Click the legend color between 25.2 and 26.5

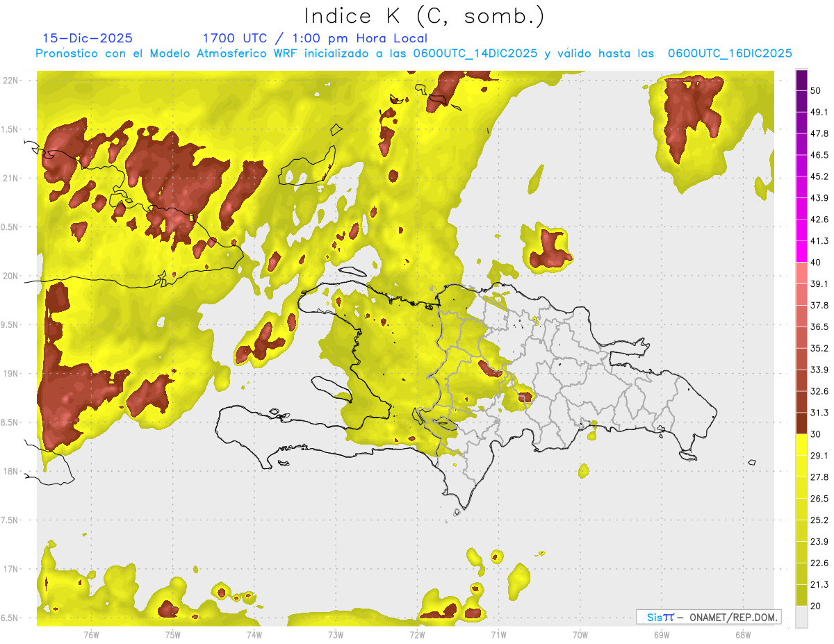[801, 509]
